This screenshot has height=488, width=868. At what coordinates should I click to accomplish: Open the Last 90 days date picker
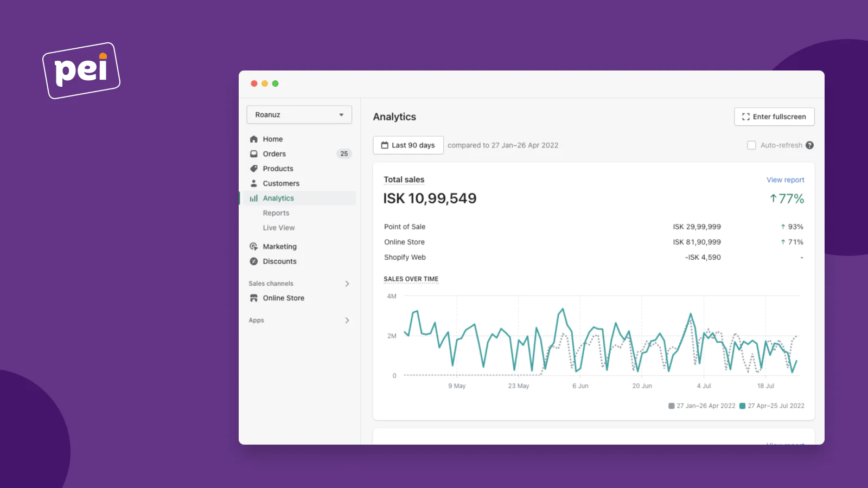click(x=408, y=145)
